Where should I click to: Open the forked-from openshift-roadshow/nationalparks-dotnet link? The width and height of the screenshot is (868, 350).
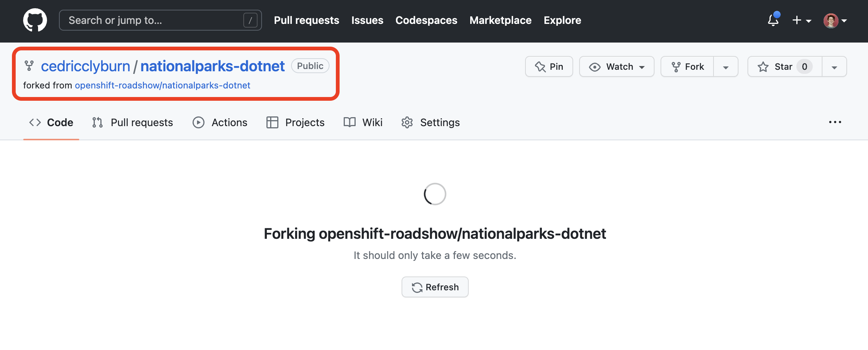(162, 85)
